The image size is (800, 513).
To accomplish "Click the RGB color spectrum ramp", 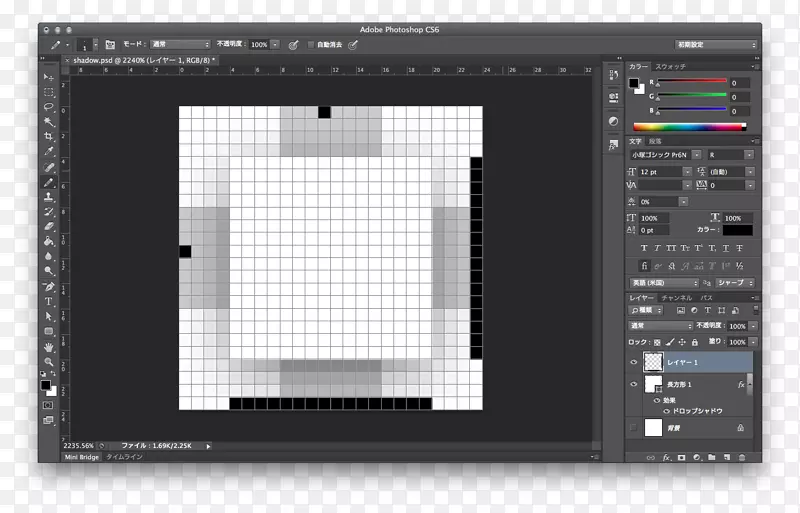I will (689, 126).
